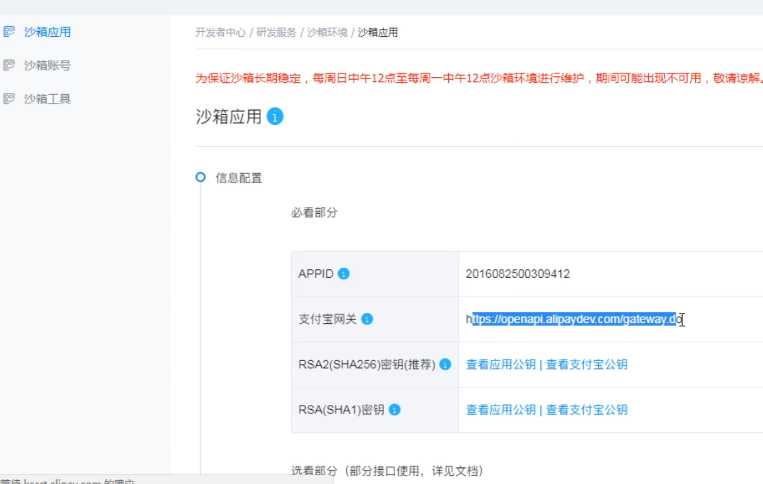Viewport: 763px width, 484px height.
Task: Click the RSA(SHA1)密钥 row label
Action: (341, 410)
